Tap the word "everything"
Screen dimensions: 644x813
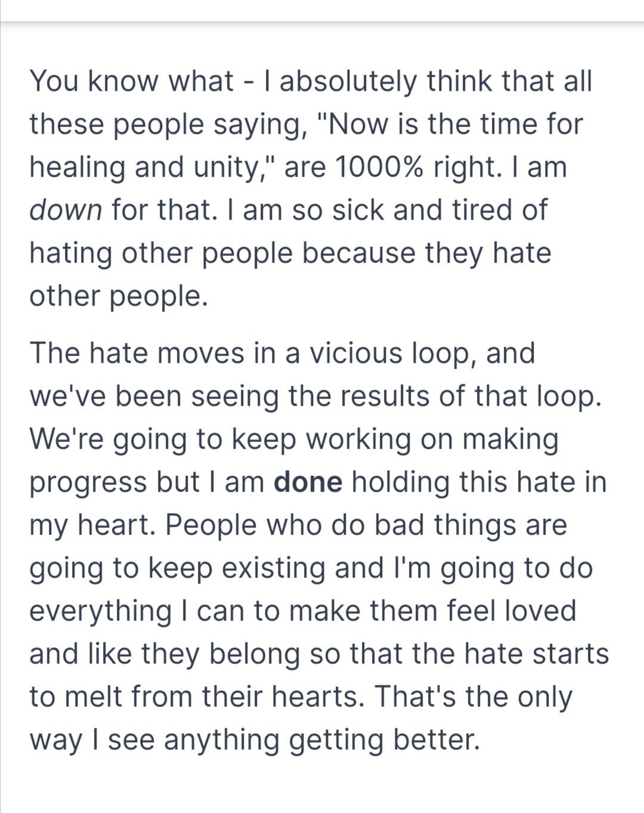point(100,612)
